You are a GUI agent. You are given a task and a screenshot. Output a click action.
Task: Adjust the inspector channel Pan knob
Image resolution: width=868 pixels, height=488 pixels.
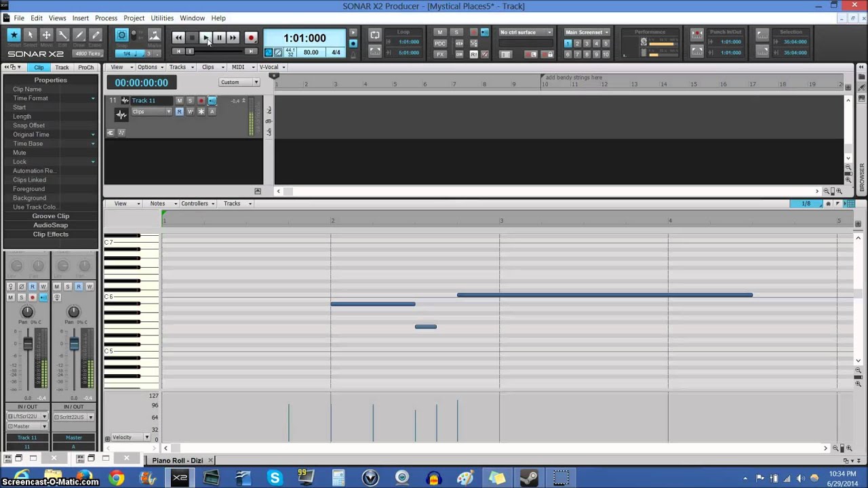pyautogui.click(x=27, y=312)
